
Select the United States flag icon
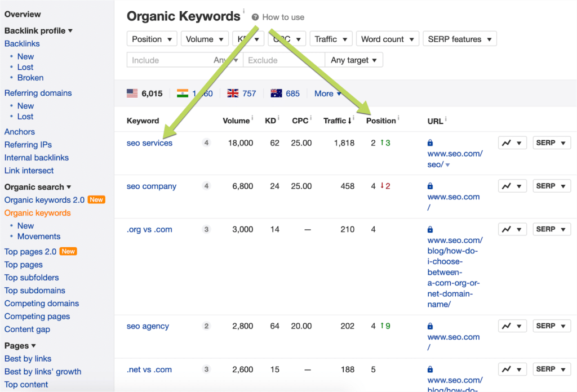coord(132,93)
